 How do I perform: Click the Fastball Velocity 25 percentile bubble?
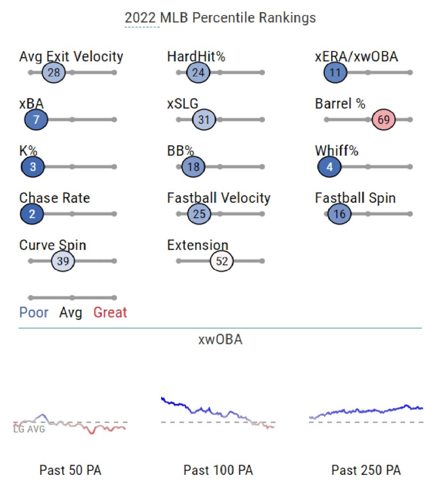coord(199,214)
